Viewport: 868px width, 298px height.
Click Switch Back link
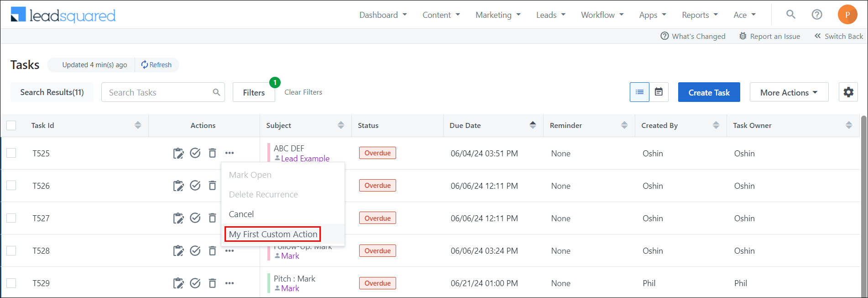[839, 36]
